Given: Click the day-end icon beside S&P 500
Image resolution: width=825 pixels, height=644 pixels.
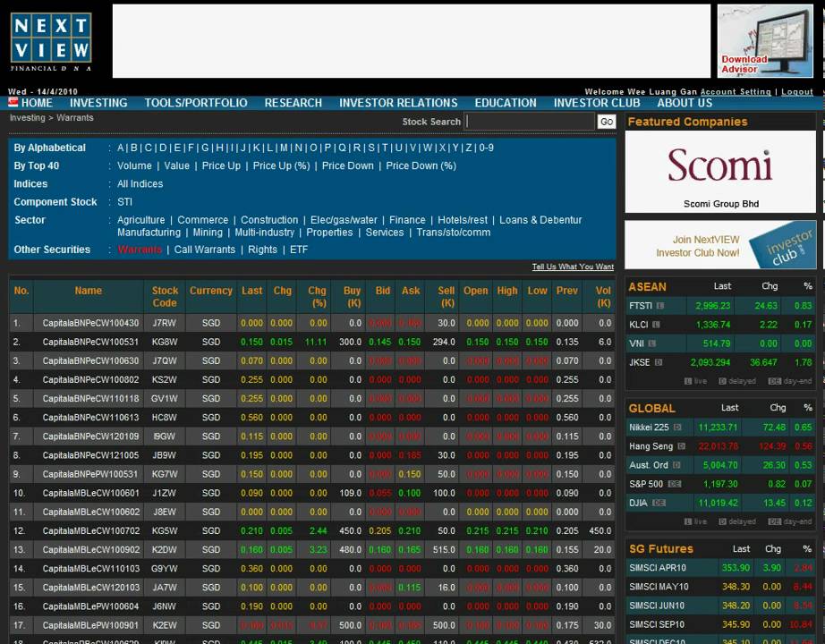Looking at the screenshot, I should pyautogui.click(x=674, y=484).
